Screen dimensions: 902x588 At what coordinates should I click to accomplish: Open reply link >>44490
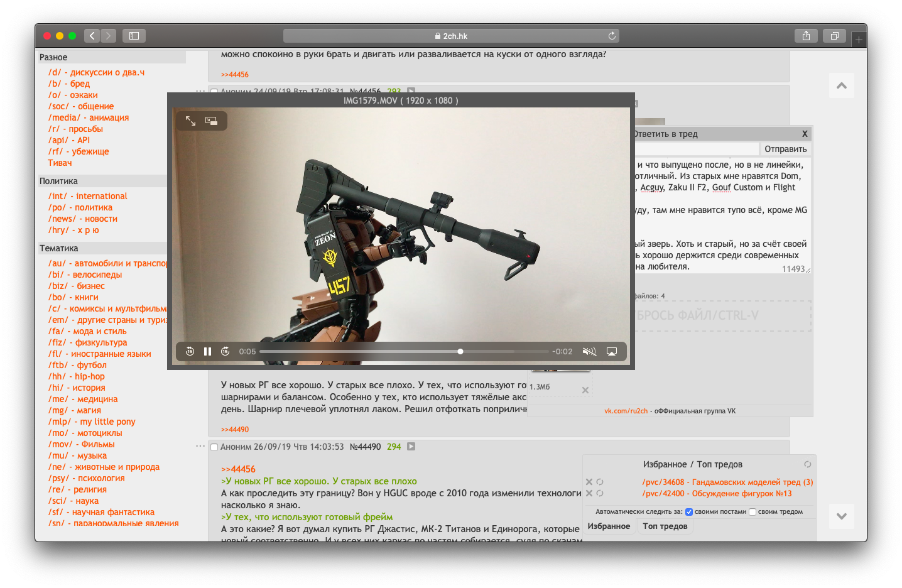[235, 430]
